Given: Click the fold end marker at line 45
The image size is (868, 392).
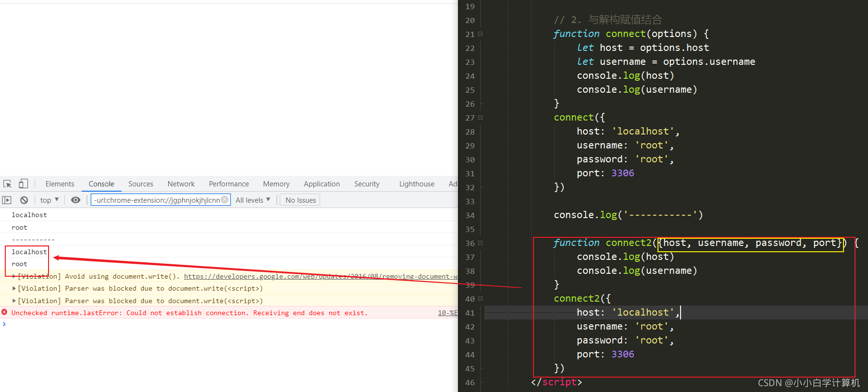Looking at the screenshot, I should click(481, 368).
